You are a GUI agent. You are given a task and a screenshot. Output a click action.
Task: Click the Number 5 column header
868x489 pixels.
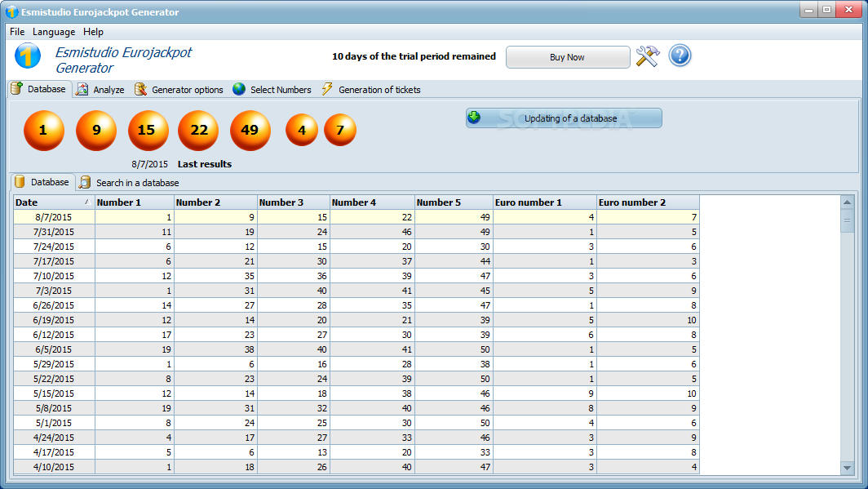point(454,202)
